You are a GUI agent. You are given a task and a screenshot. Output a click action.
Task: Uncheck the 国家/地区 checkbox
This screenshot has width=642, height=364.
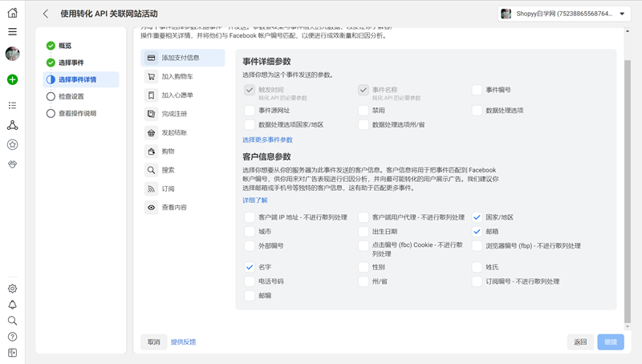[x=477, y=217]
